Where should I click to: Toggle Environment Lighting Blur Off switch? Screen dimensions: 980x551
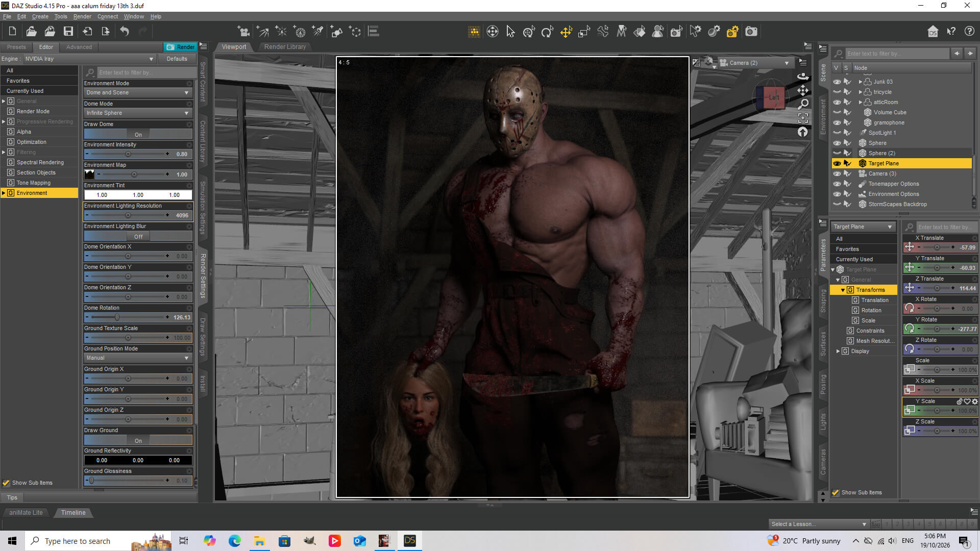[138, 236]
